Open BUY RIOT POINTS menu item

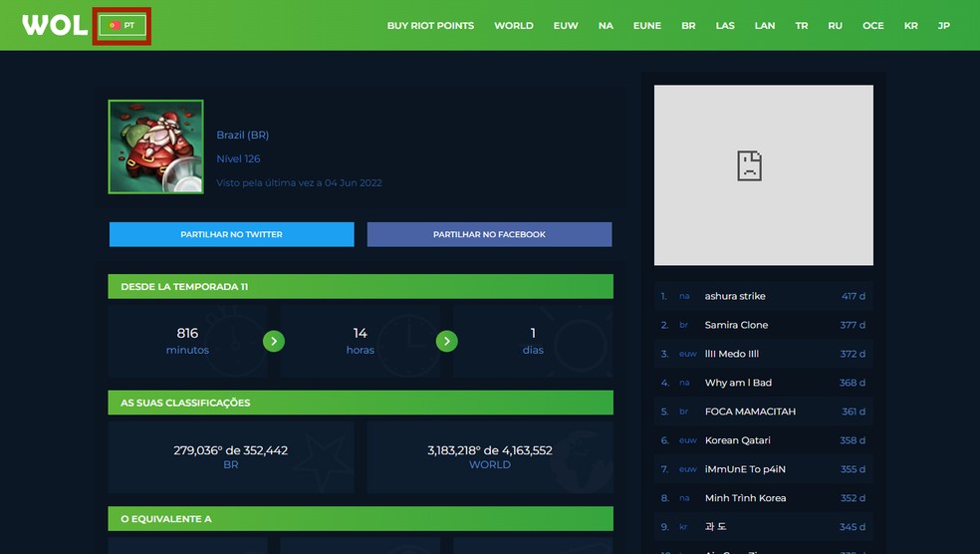point(430,26)
